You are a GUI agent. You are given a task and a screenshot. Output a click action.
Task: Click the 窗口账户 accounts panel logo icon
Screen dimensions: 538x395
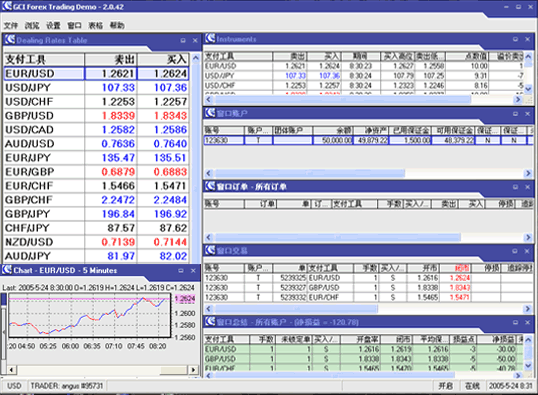click(210, 113)
